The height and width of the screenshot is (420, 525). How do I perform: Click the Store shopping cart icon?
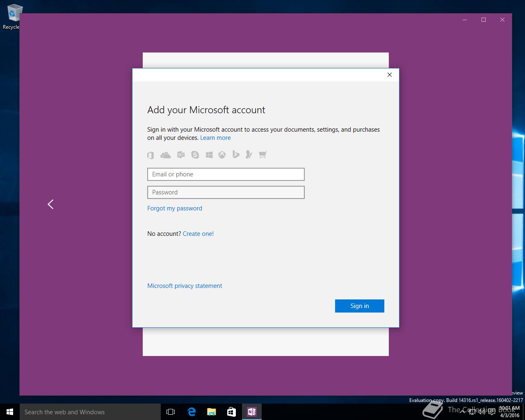[262, 155]
